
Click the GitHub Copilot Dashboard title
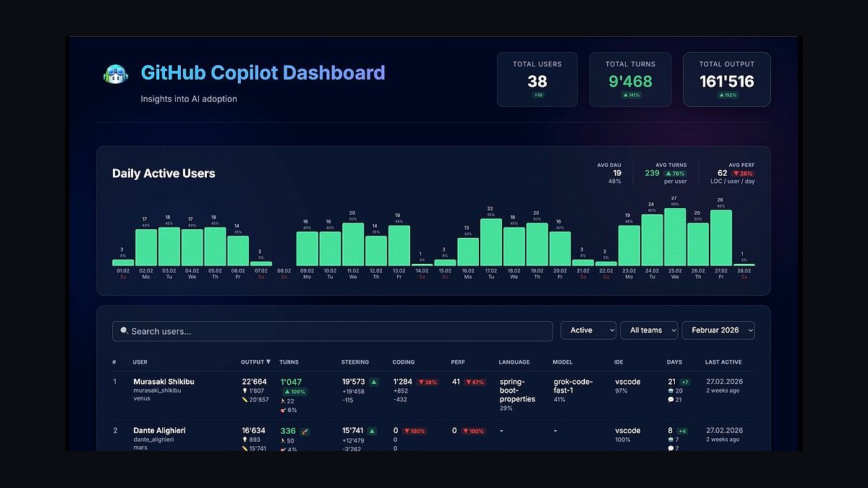tap(263, 73)
